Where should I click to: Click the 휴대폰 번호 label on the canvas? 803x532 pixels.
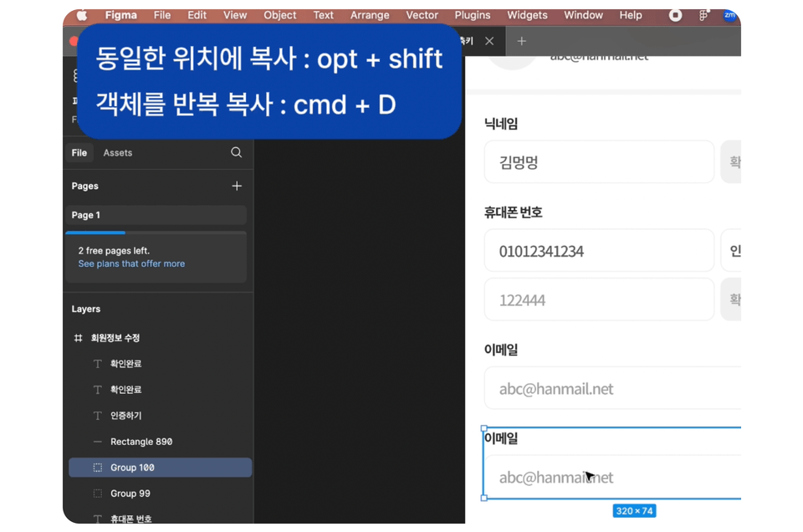coord(513,212)
